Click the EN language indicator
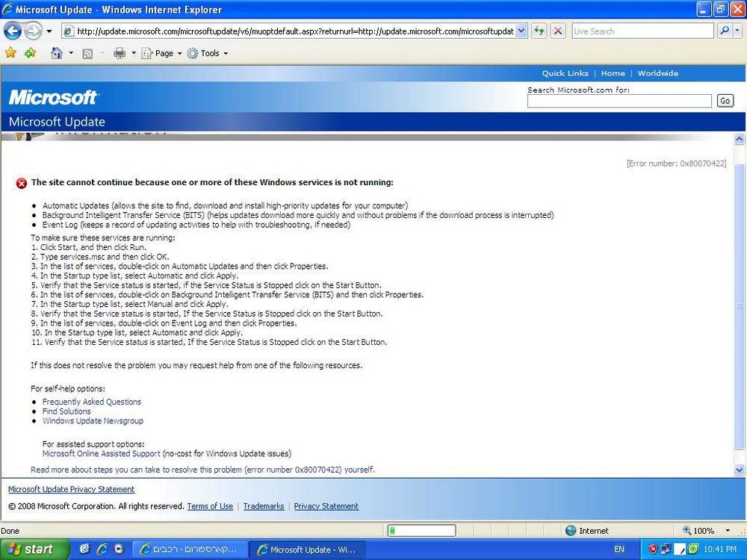Image resolution: width=747 pixels, height=560 pixels. [x=619, y=549]
